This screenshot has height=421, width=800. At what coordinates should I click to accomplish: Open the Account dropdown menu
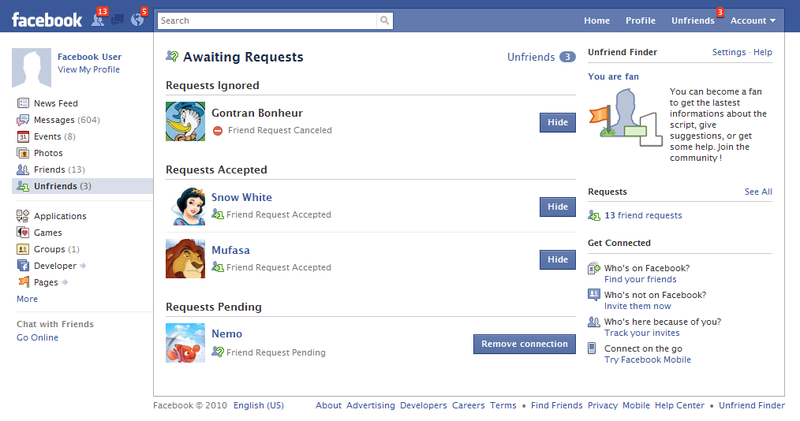753,20
